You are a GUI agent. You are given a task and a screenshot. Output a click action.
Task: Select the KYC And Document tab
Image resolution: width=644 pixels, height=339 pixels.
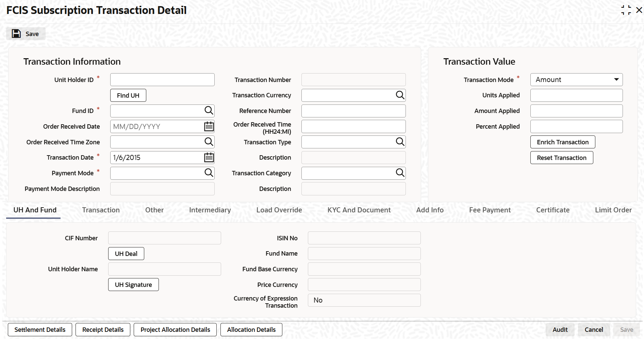point(359,210)
